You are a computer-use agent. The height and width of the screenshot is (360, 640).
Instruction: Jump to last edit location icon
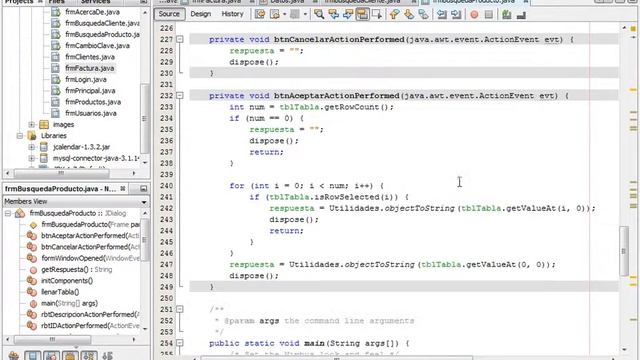point(260,15)
